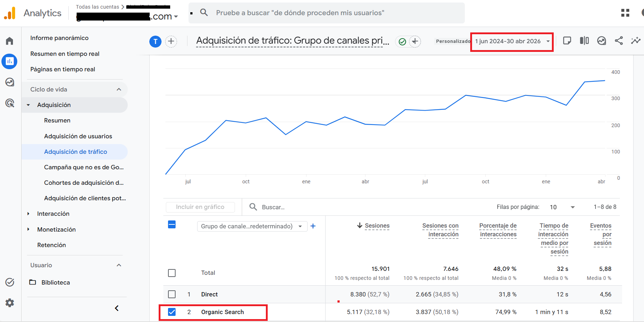Open the Google apps grid icon
The width and height of the screenshot is (644, 322).
click(625, 13)
